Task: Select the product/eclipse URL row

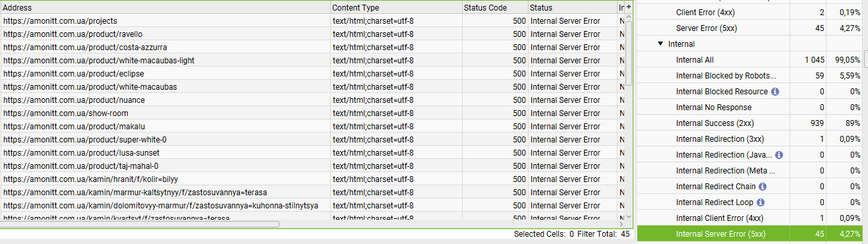Action: (x=312, y=74)
